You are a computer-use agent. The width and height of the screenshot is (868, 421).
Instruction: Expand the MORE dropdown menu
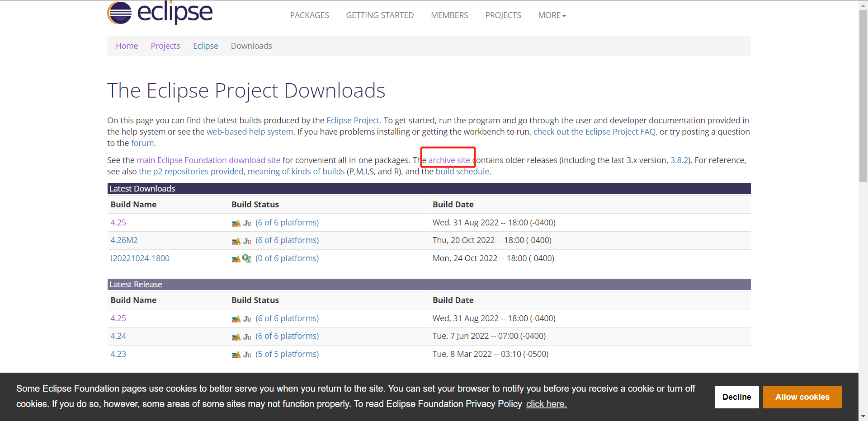click(x=552, y=15)
